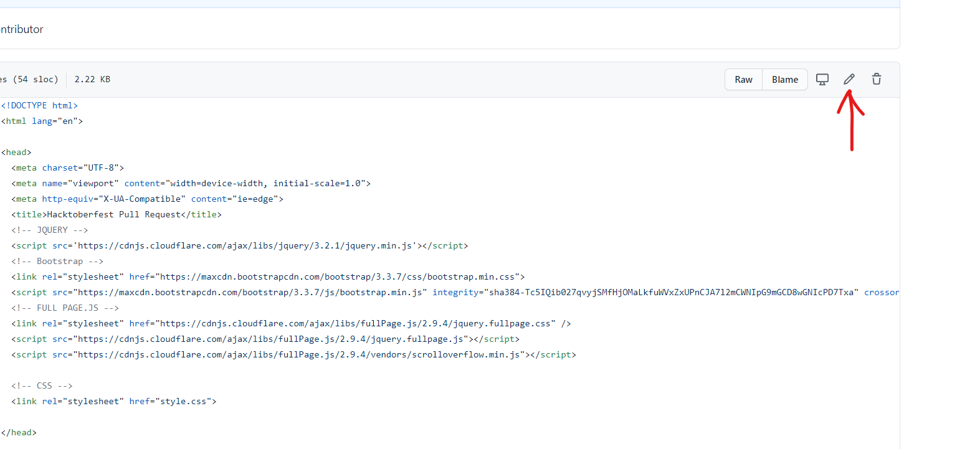Viewport: 980px width, 449px height.
Task: Click the '<!-- CSS -->' comment
Action: (42, 386)
